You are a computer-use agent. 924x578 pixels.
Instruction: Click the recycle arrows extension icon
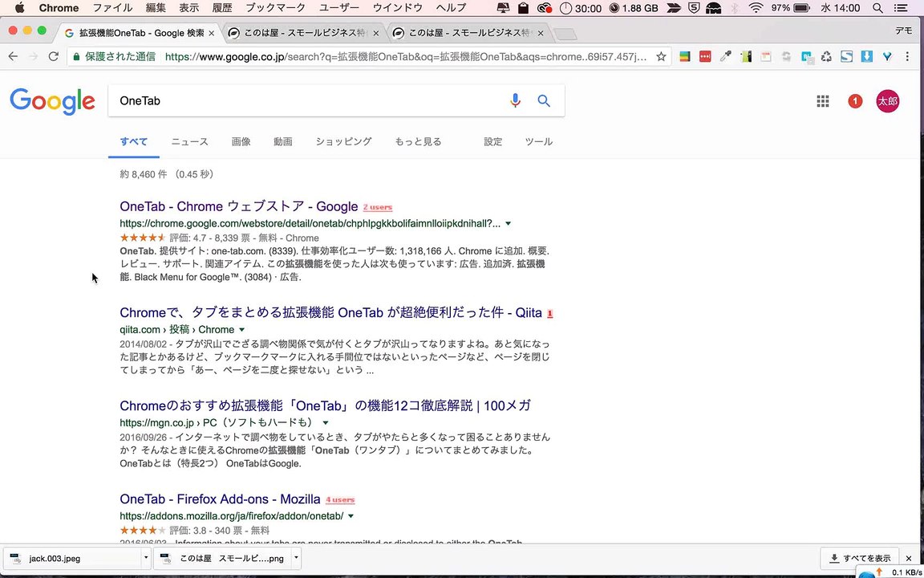click(827, 57)
